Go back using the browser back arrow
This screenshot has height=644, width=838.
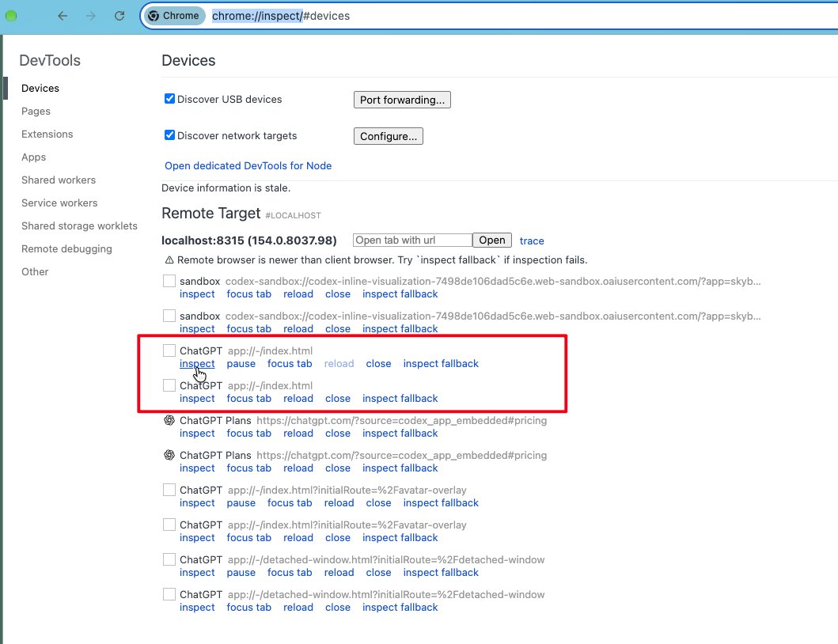[x=63, y=16]
